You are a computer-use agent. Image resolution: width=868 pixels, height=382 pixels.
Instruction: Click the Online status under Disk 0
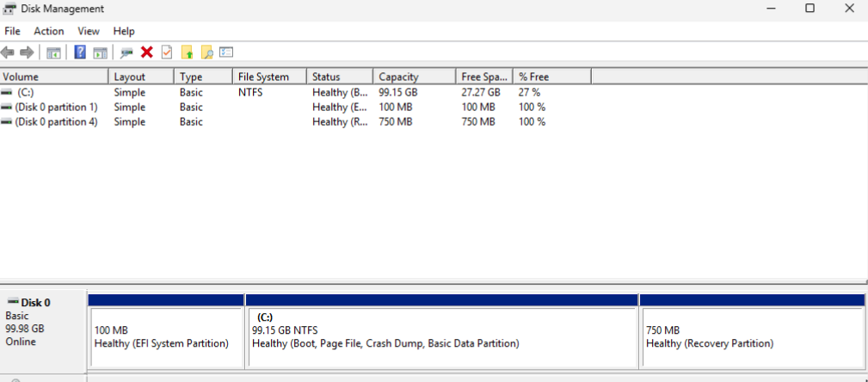tap(21, 342)
